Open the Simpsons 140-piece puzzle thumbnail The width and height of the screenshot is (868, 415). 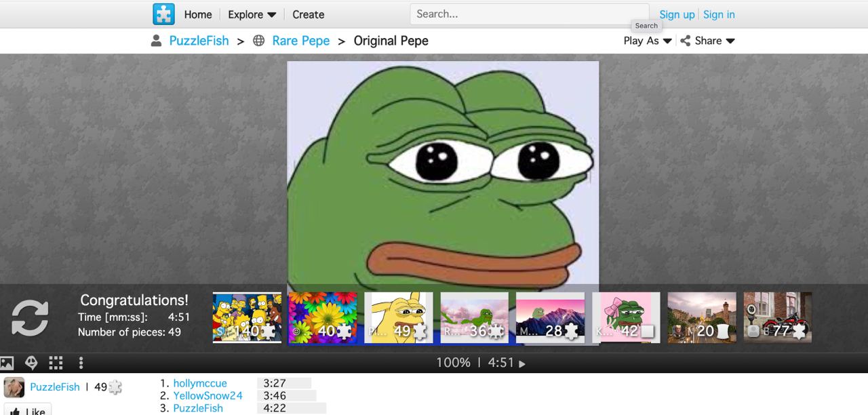247,317
